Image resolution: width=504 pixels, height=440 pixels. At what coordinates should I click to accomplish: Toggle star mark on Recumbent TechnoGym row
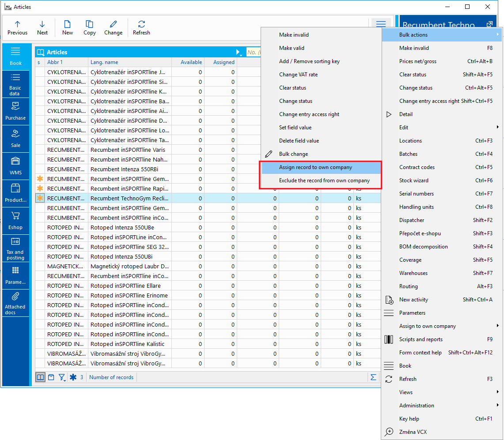pos(40,198)
